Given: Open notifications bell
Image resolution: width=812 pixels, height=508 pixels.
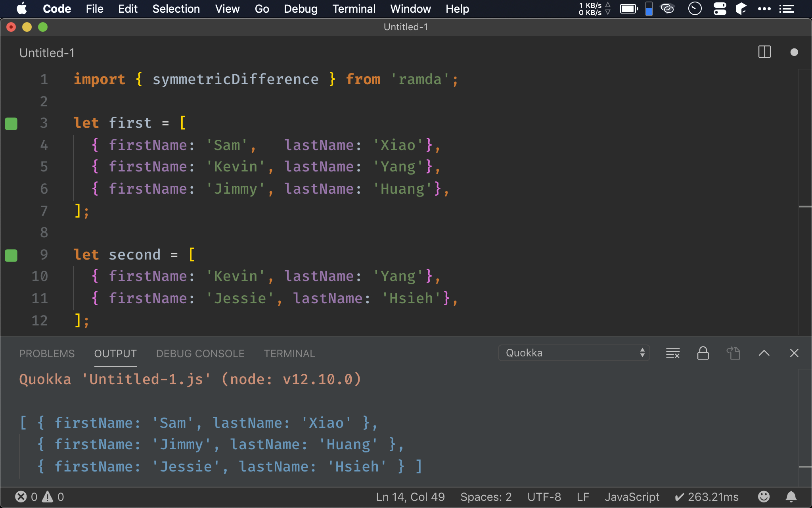Looking at the screenshot, I should click(x=791, y=496).
